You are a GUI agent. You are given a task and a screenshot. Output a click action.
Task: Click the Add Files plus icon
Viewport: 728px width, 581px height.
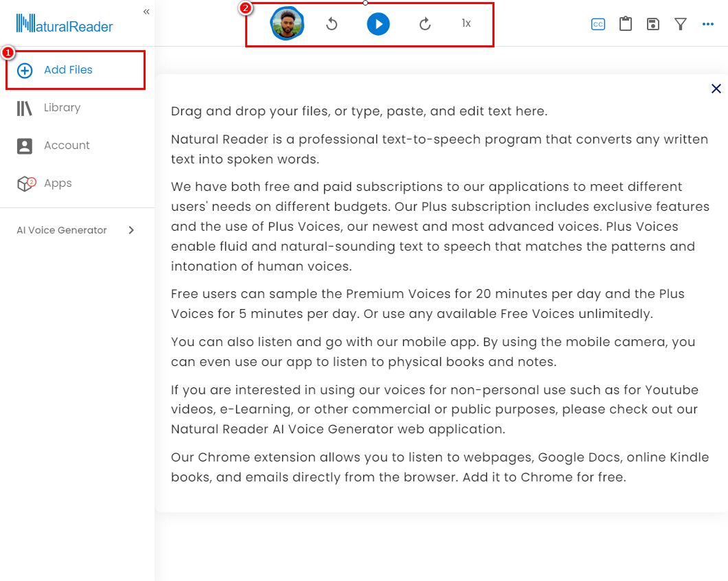[25, 71]
